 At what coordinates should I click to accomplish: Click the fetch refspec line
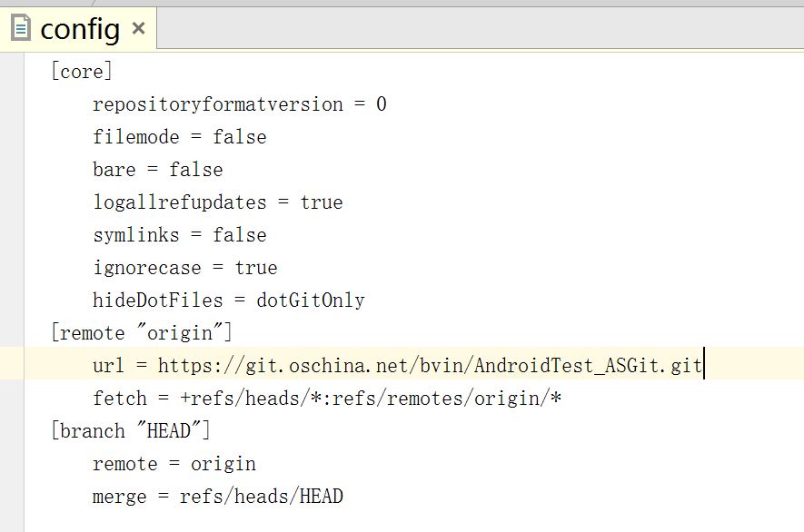pos(327,399)
